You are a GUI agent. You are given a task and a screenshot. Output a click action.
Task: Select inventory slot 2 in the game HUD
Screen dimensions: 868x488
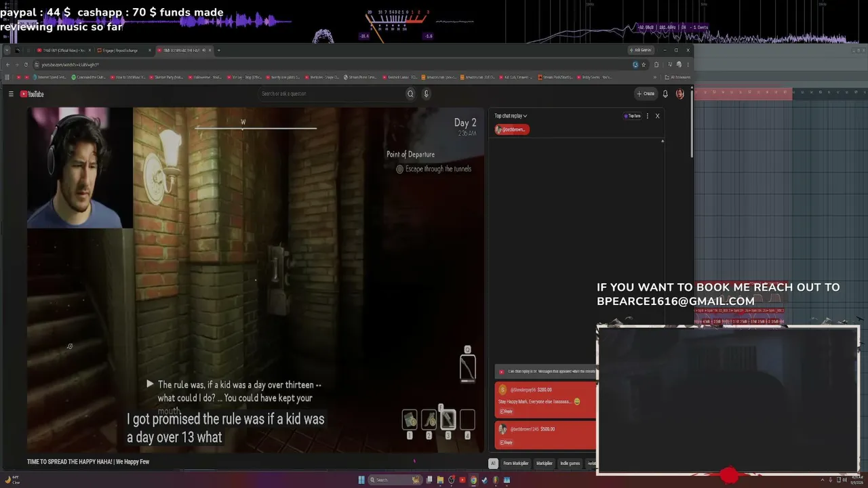(429, 420)
